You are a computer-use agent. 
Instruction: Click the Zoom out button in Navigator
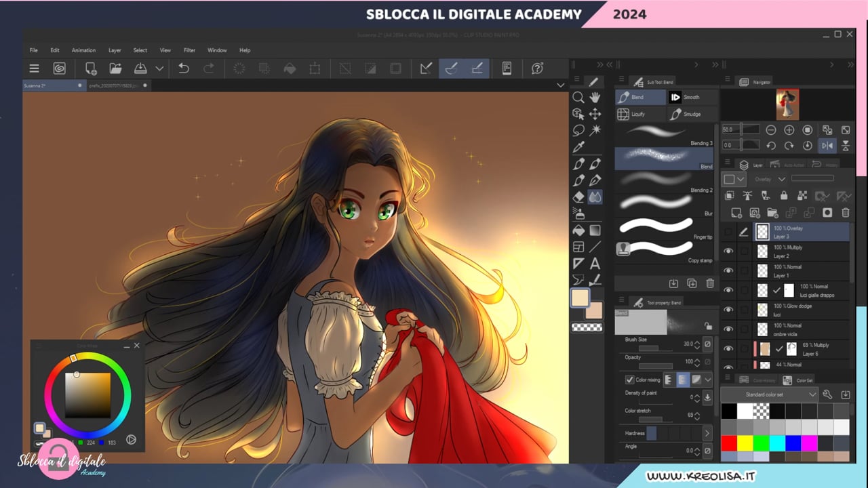[x=771, y=129]
